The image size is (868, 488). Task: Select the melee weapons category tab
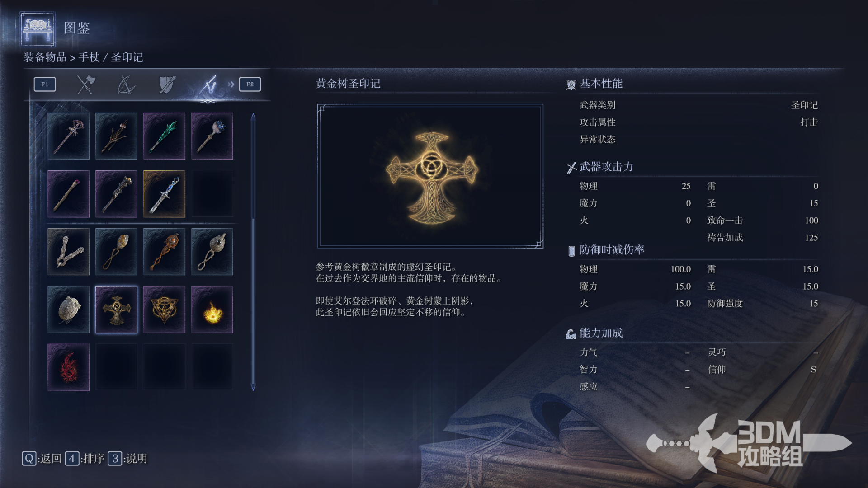85,84
